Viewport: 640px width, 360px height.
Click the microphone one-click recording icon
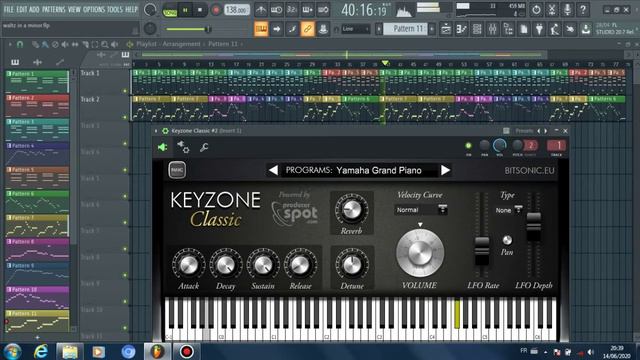[567, 10]
